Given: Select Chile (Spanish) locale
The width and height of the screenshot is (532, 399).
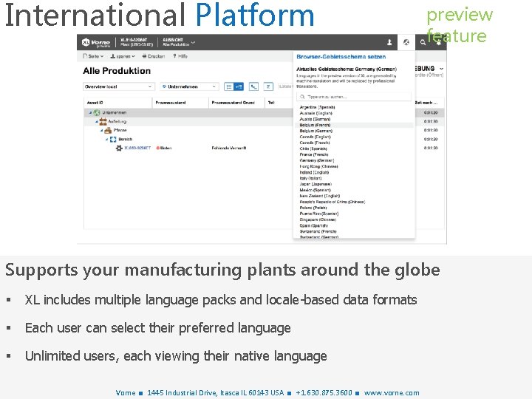Looking at the screenshot, I should (313, 149).
